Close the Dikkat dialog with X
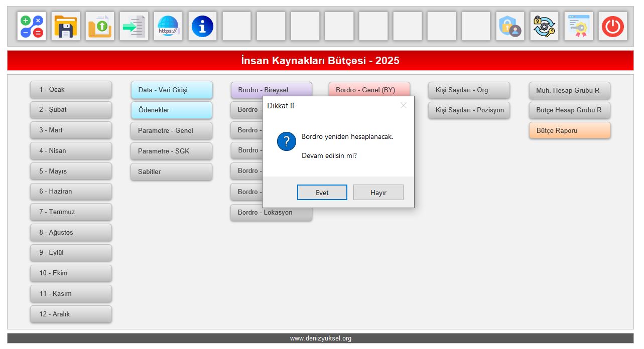The width and height of the screenshot is (644, 349). [403, 105]
